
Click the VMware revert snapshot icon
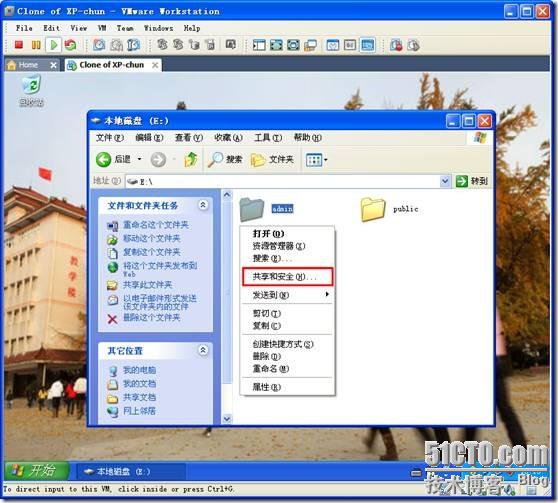[116, 45]
